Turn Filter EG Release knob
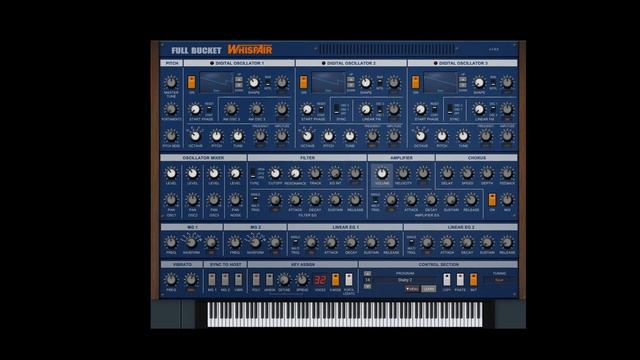This screenshot has width=640, height=360. click(355, 200)
